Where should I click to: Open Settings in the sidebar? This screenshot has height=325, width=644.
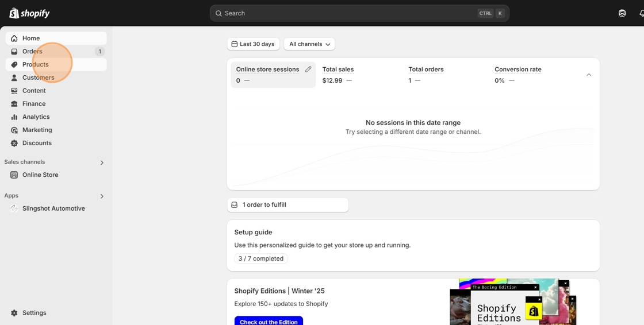coord(56,313)
